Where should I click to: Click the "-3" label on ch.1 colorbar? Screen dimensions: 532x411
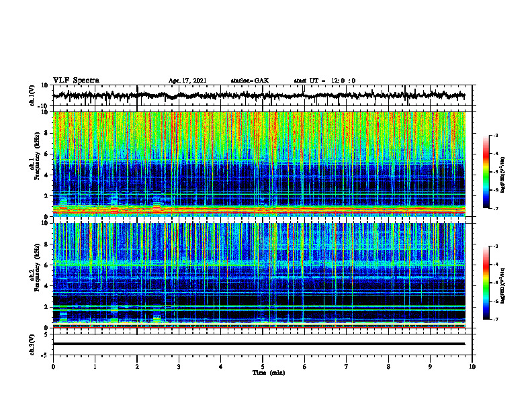[495, 135]
